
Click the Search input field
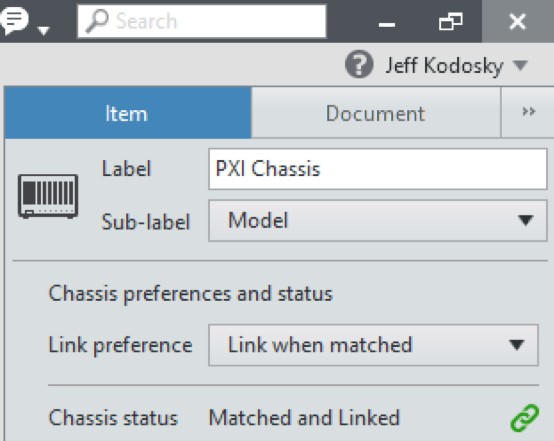coord(202,21)
